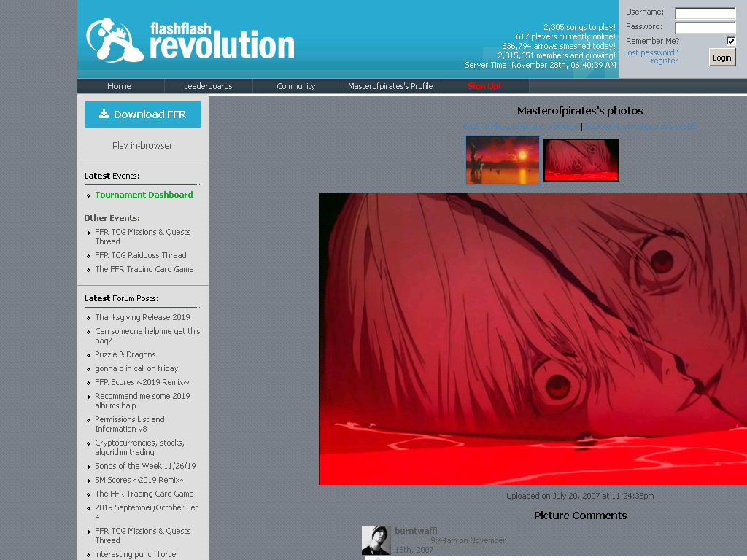Screen dimensions: 747x560
Task: Open Songs of the Week 11/26/19 post
Action: pos(145,466)
